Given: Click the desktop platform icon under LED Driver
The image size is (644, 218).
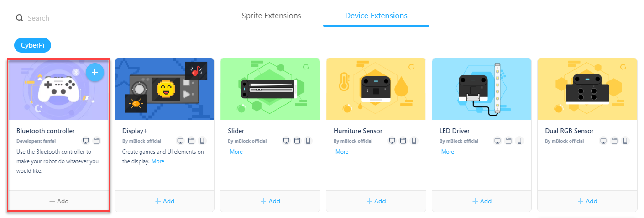Looking at the screenshot, I should click(497, 141).
